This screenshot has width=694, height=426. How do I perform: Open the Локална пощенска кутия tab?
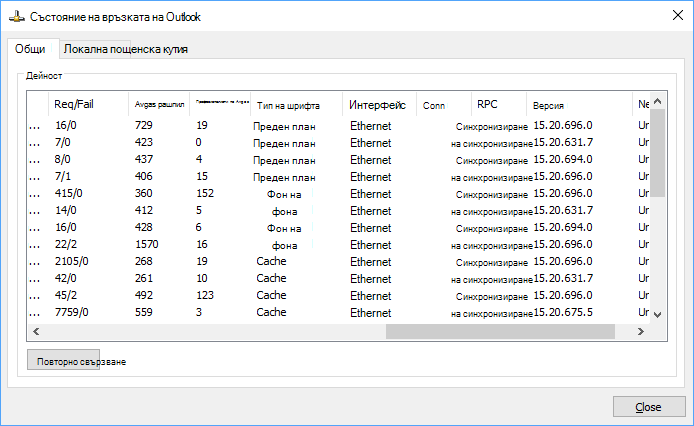126,49
